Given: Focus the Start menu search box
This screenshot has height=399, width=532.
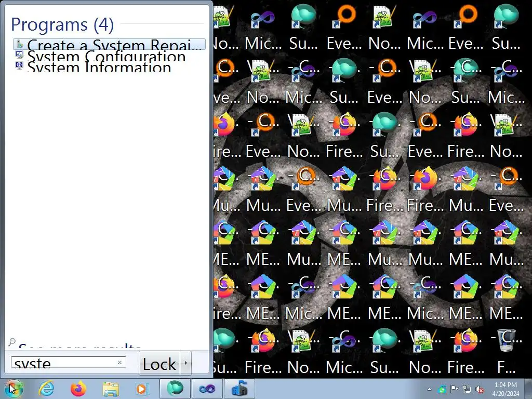Looking at the screenshot, I should click(x=68, y=362).
